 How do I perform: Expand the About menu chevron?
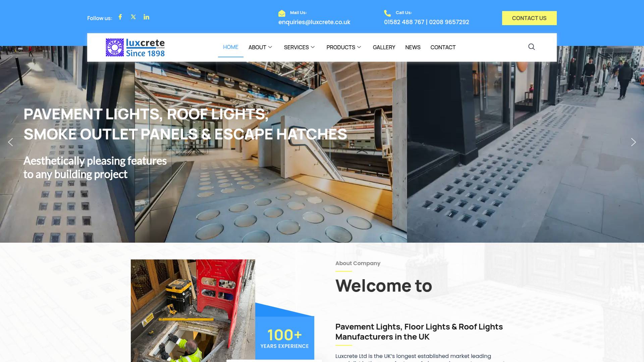pyautogui.click(x=270, y=47)
